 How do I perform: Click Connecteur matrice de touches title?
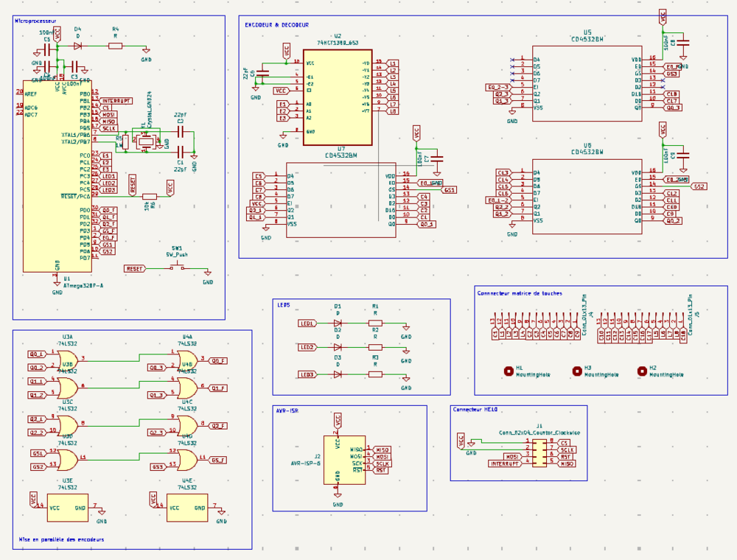point(520,293)
